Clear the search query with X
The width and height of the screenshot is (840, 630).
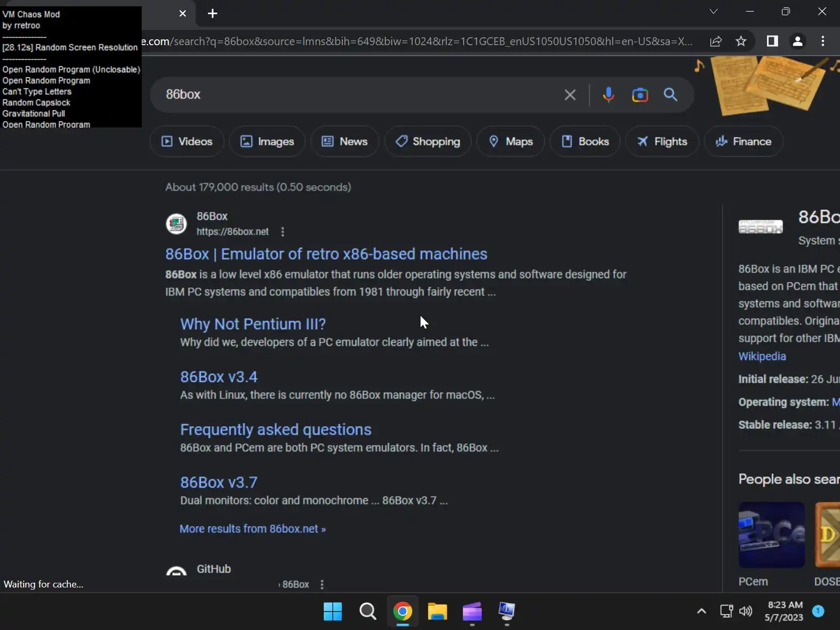coord(570,94)
